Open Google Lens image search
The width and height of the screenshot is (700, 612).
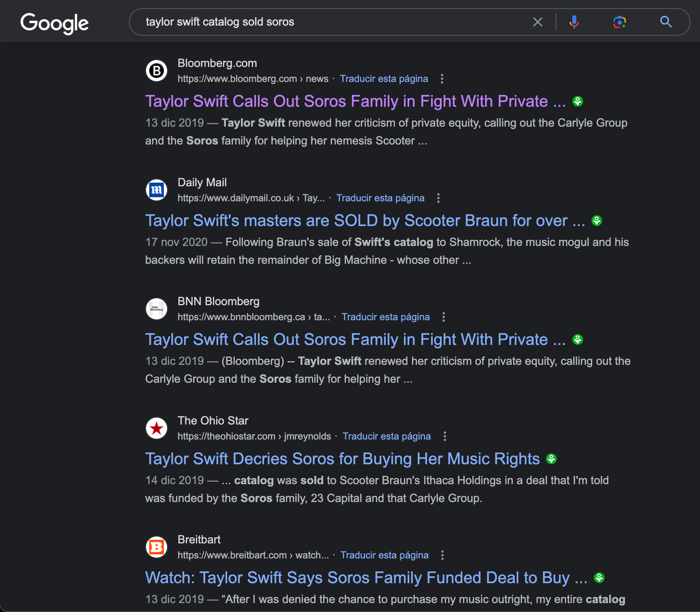click(x=619, y=22)
